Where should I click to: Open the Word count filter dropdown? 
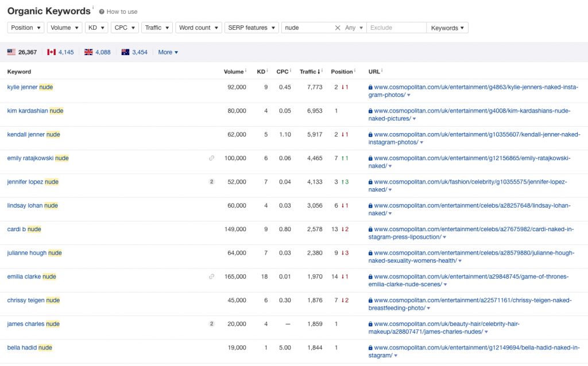[x=199, y=28]
